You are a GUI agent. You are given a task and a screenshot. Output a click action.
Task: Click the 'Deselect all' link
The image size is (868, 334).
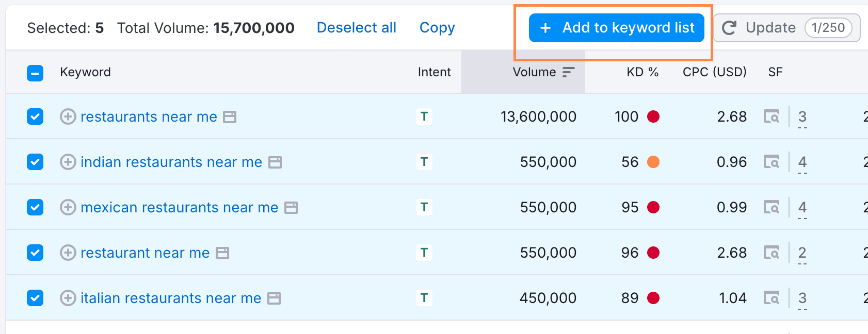click(356, 28)
